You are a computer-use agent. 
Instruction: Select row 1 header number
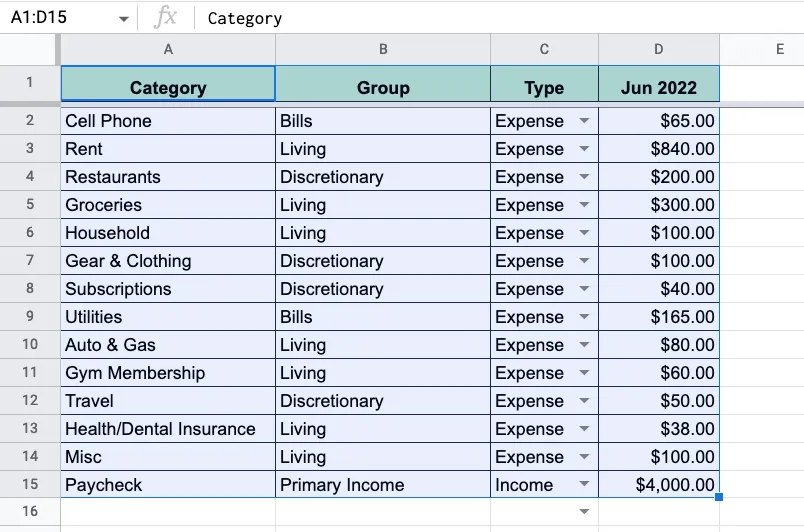[30, 83]
